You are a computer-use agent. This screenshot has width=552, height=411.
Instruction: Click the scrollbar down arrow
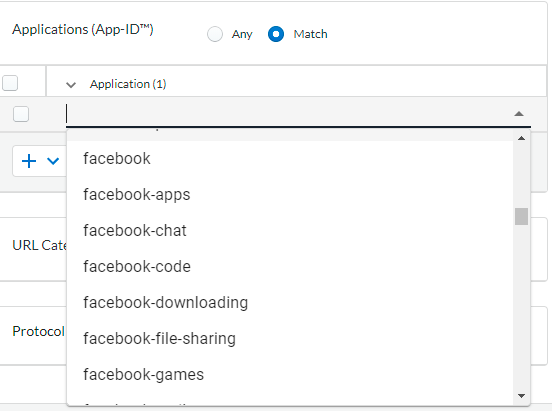(521, 396)
